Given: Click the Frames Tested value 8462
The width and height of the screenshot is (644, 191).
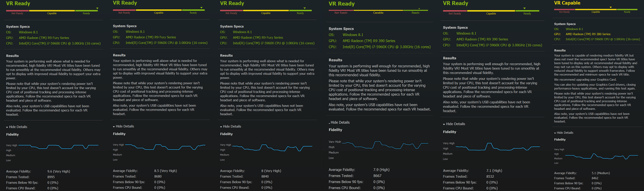Looking at the screenshot, I should click(594, 178).
